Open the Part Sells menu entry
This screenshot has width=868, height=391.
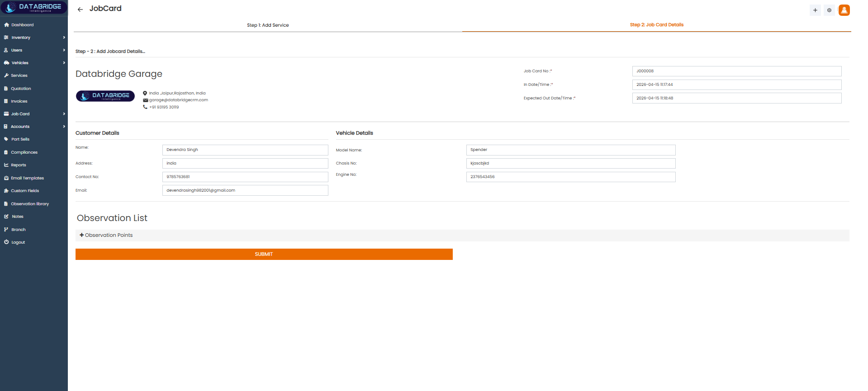tap(20, 139)
